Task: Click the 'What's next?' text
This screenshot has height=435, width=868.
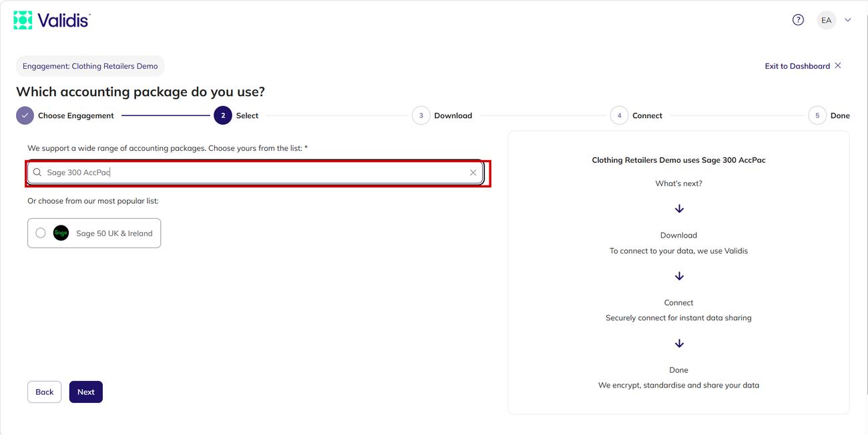Action: click(678, 183)
